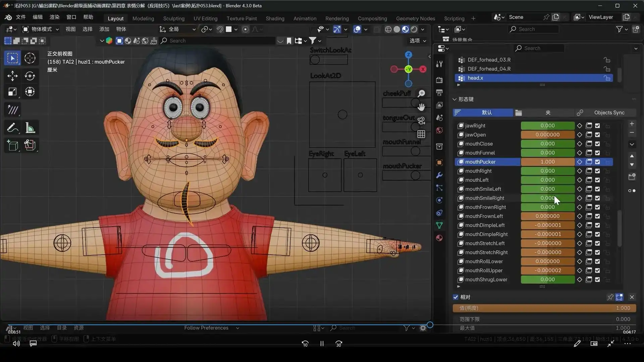644x362 pixels.
Task: Choose the Measure tool
Action: [30, 128]
